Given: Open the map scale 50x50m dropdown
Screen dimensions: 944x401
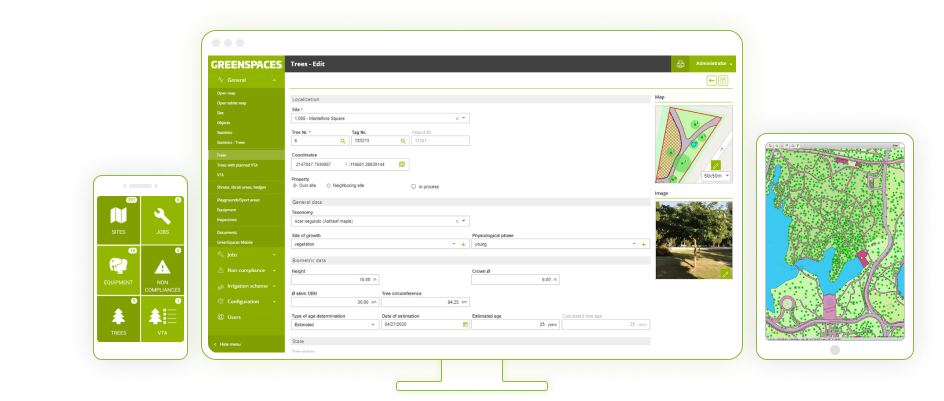Looking at the screenshot, I should pos(716,175).
